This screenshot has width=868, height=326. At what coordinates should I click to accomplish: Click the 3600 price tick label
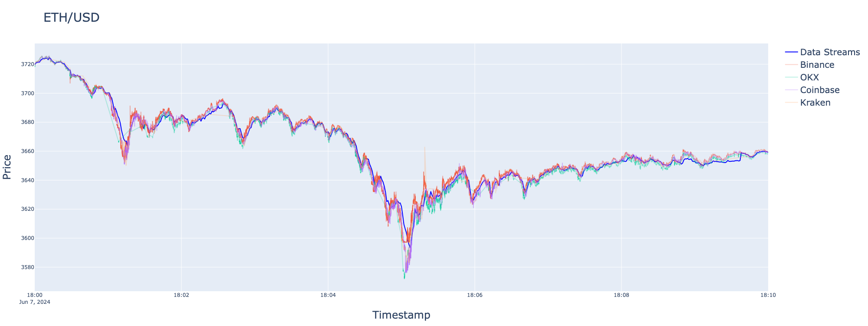coord(27,238)
